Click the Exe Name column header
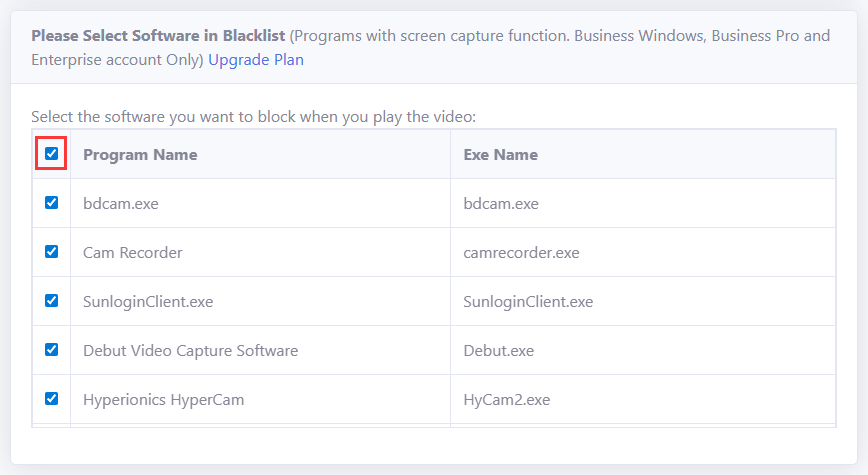Viewport: 868px width, 475px height. [x=500, y=155]
